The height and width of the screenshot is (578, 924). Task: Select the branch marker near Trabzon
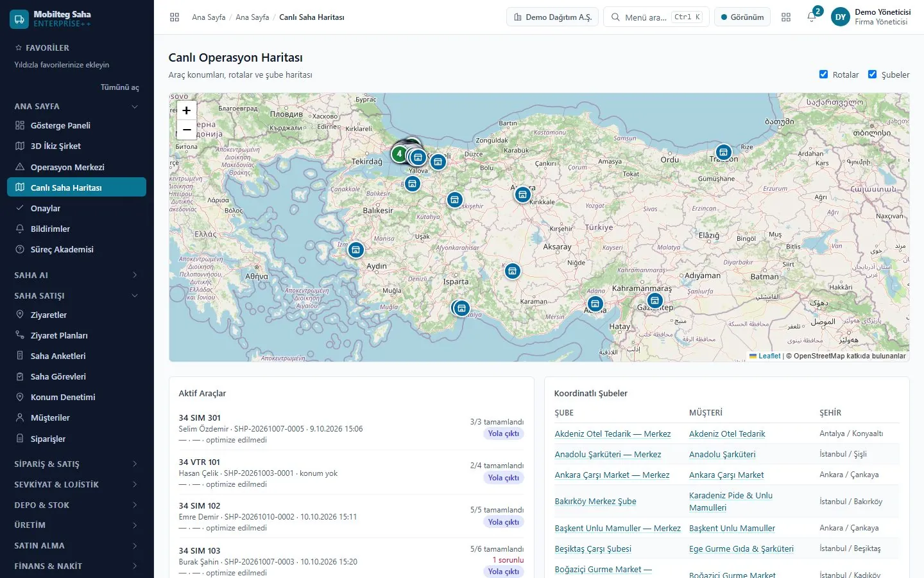724,153
